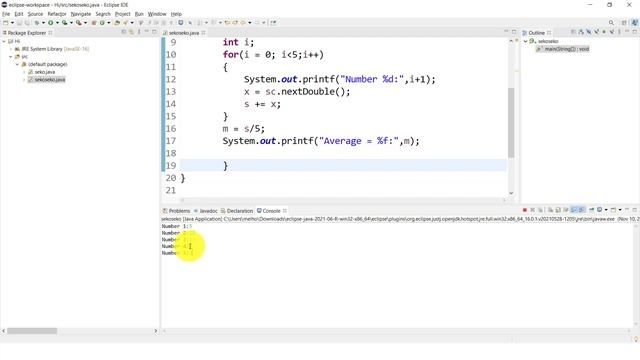The height and width of the screenshot is (360, 640).
Task: Click the Open Type toolbar icon
Action: coord(117,23)
